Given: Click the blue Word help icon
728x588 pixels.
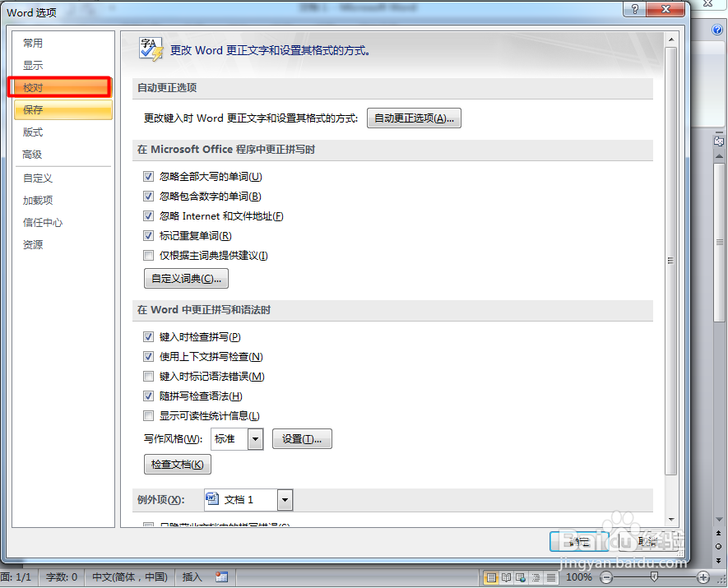Looking at the screenshot, I should [x=716, y=30].
